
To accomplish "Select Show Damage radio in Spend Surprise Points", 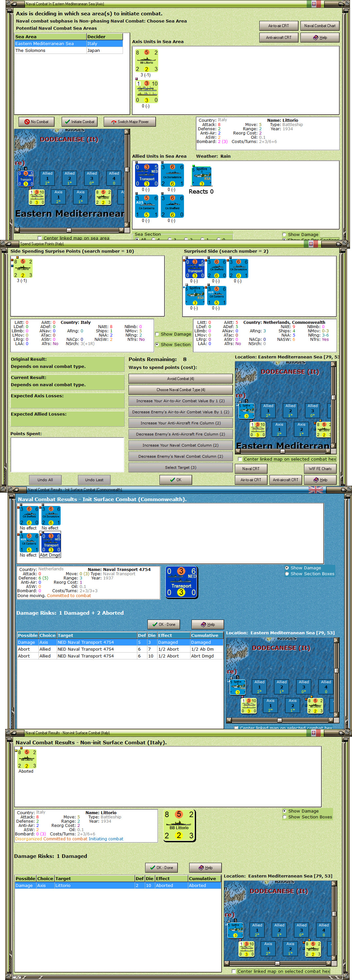I will [157, 334].
